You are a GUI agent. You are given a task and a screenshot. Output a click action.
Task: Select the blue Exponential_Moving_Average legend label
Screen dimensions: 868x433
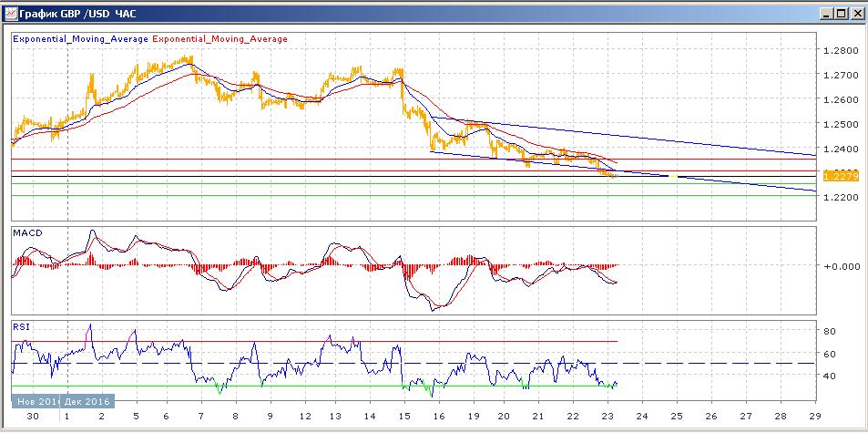[x=80, y=39]
